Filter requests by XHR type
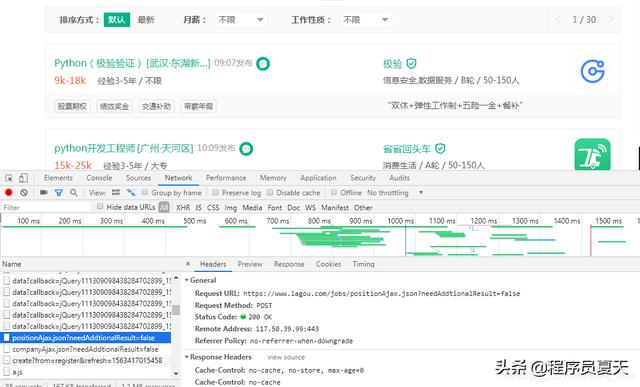 (x=183, y=207)
